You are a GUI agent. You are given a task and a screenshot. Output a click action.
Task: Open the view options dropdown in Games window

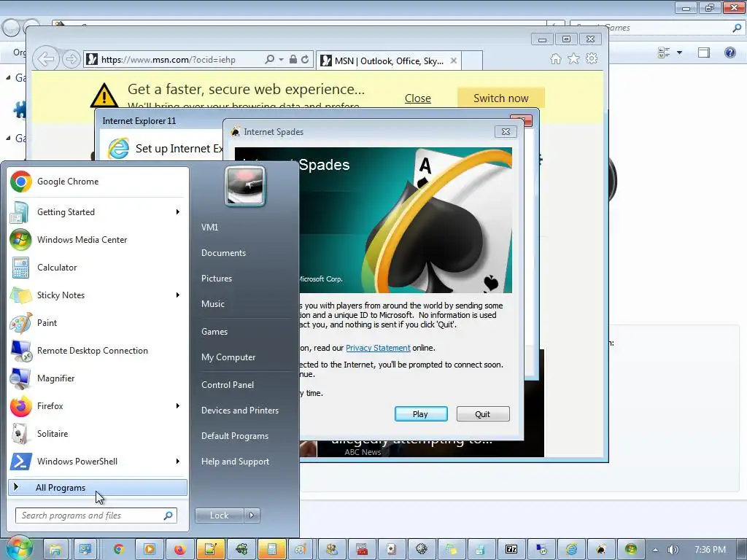679,52
